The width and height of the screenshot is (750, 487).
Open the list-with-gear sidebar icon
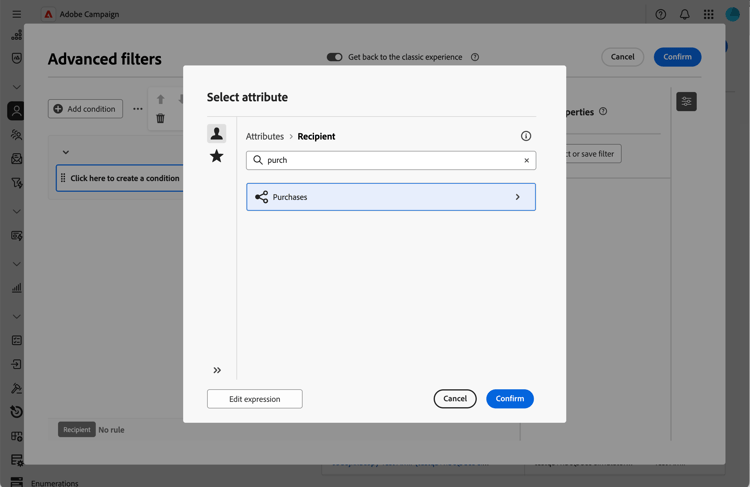click(x=17, y=460)
